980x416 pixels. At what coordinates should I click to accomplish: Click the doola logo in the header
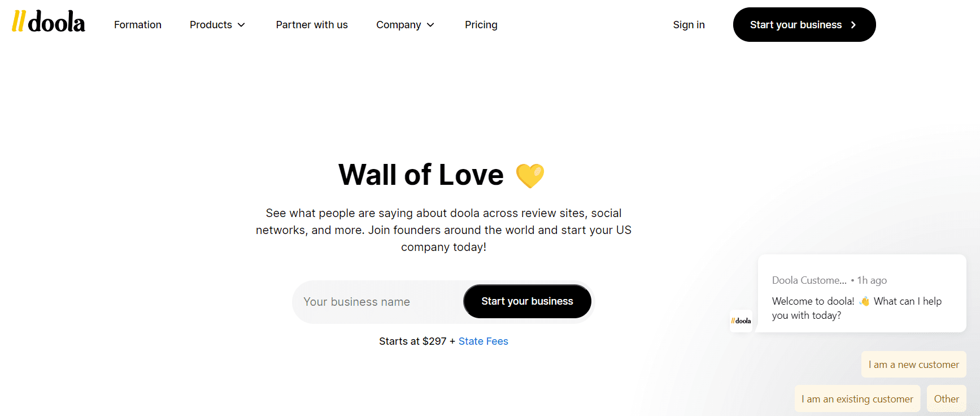[48, 23]
